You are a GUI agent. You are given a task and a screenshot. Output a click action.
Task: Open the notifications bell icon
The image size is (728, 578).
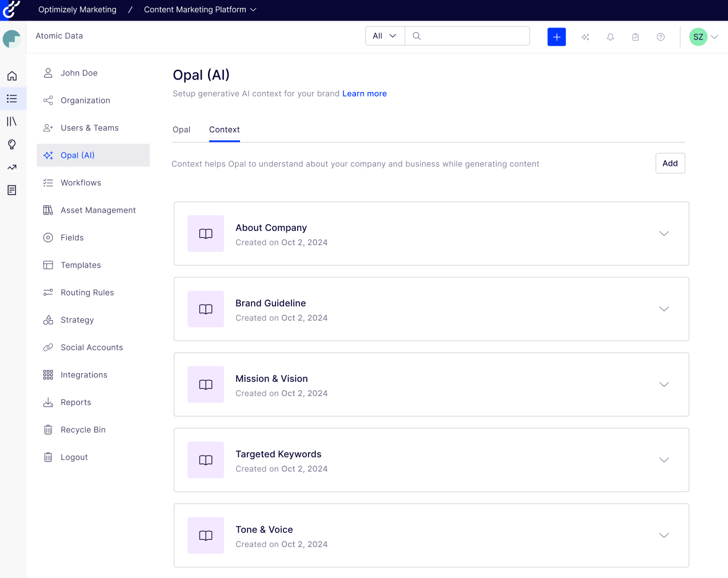click(610, 37)
